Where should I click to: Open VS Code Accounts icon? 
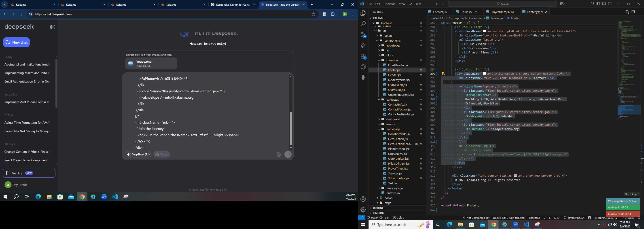pos(363,199)
